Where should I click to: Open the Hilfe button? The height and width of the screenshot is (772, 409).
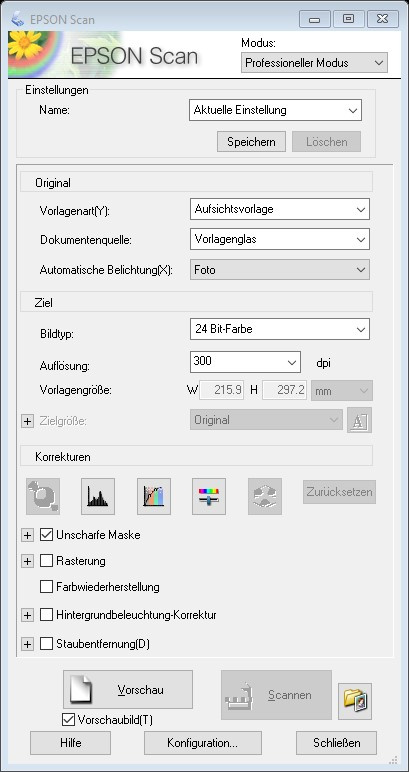(70, 743)
